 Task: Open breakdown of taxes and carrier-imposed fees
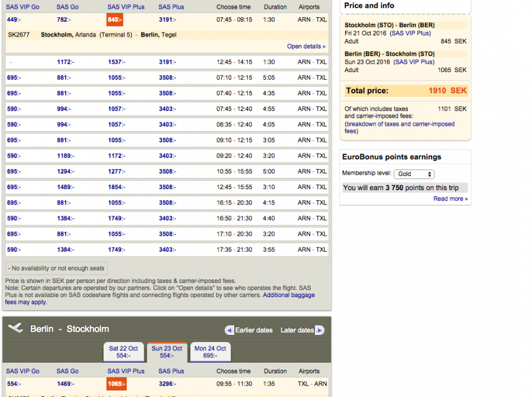tap(399, 128)
